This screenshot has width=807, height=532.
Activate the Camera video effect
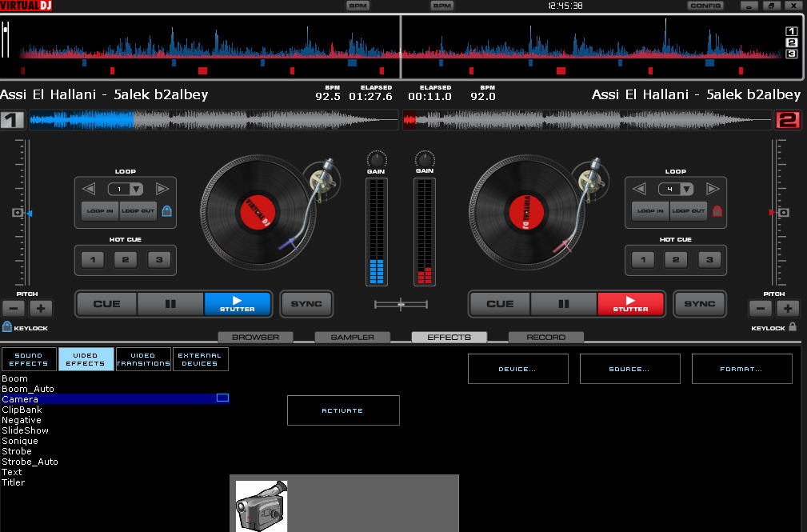click(x=343, y=410)
